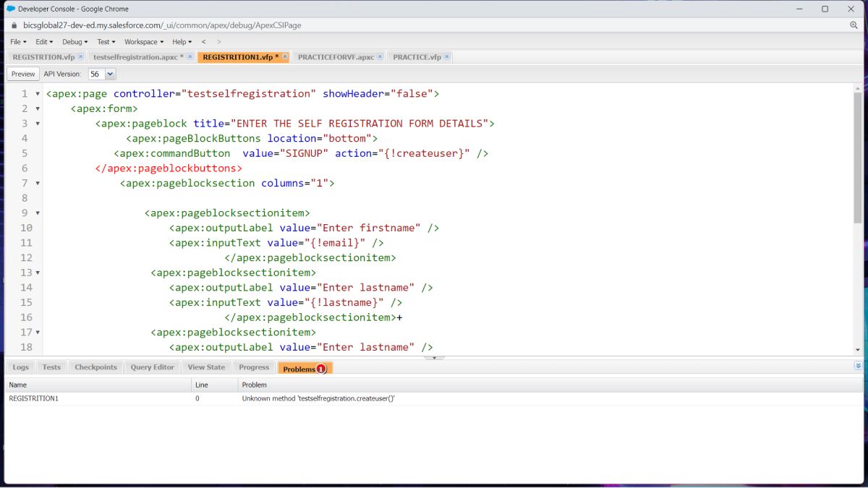Fold the pageblocksectionitem at line 13
This screenshot has height=488, width=868.
point(38,273)
